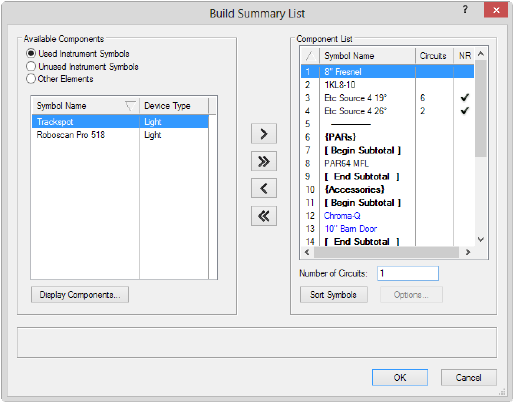Image resolution: width=514 pixels, height=403 pixels.
Task: Sort by Symbol Name in Available Components
Action: [x=85, y=106]
